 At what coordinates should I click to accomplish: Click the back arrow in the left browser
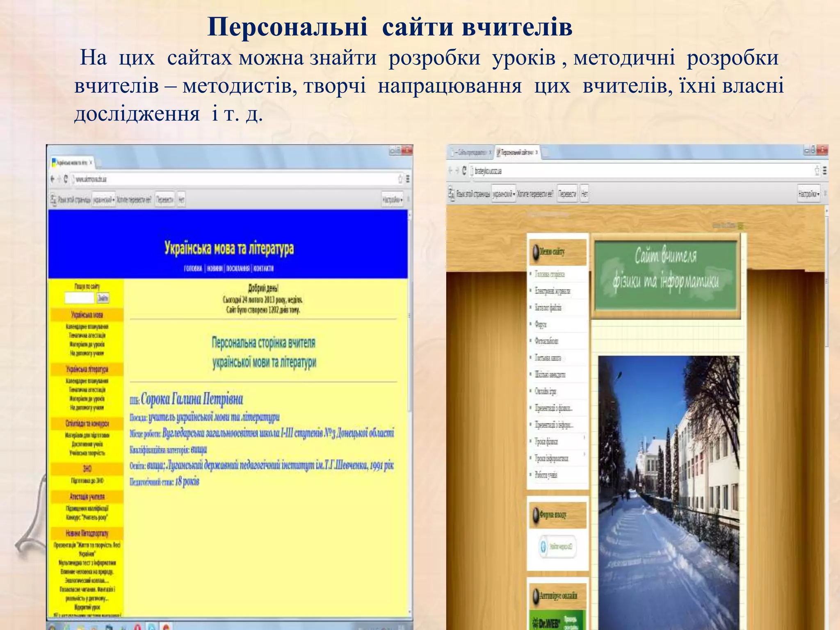52,179
